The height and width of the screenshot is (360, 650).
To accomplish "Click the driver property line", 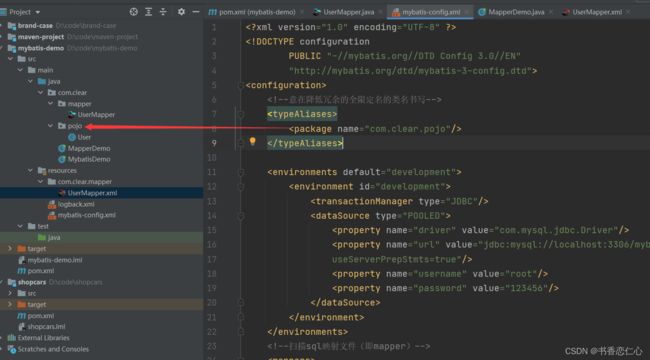I will pyautogui.click(x=480, y=230).
